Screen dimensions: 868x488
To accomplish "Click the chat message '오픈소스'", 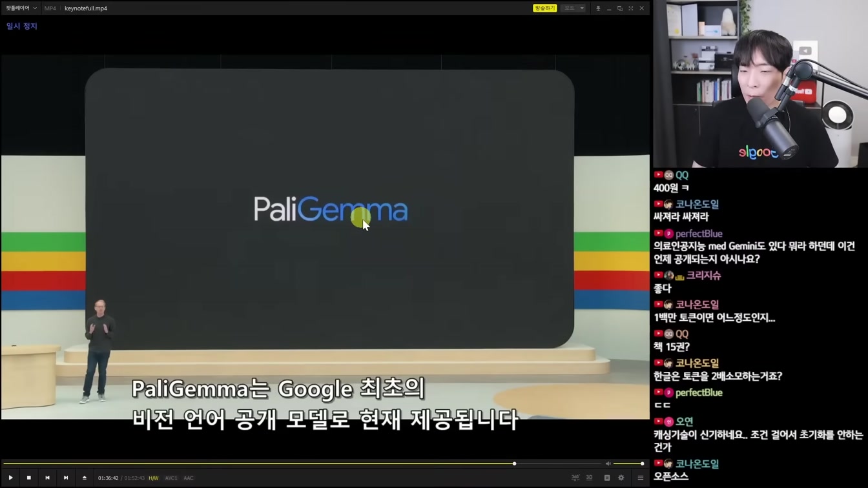I will tap(671, 476).
